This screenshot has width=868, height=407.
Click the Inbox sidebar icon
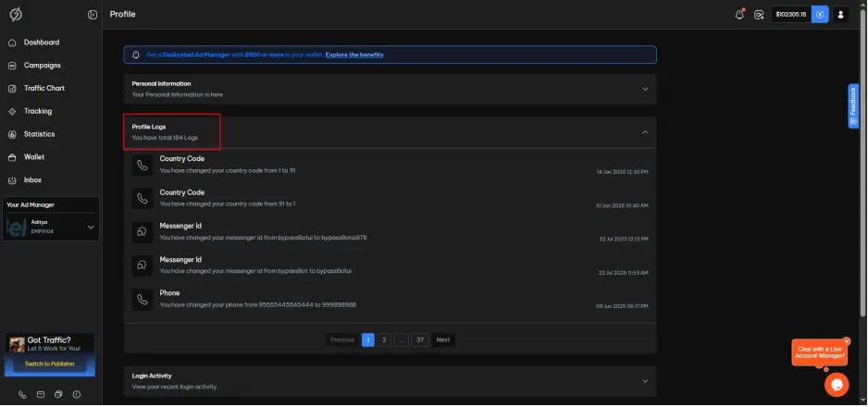pyautogui.click(x=12, y=180)
